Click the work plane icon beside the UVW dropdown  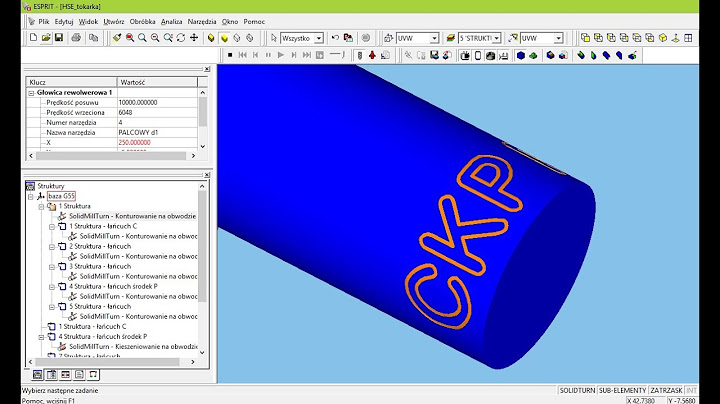388,38
